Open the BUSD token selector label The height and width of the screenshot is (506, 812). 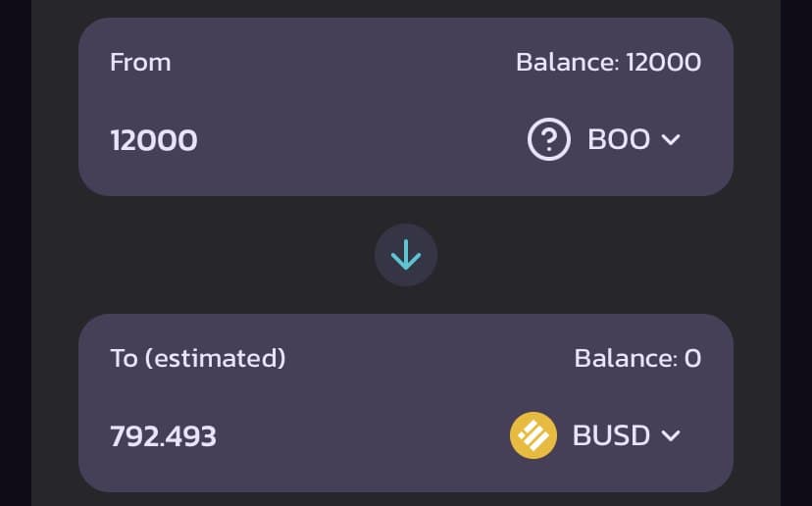click(x=611, y=435)
